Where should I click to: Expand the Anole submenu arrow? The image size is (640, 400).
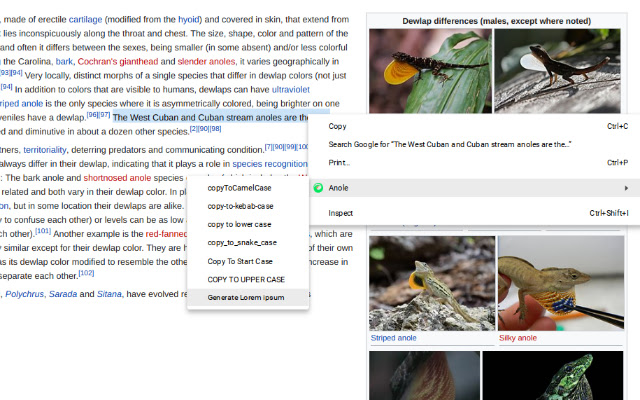pos(627,187)
